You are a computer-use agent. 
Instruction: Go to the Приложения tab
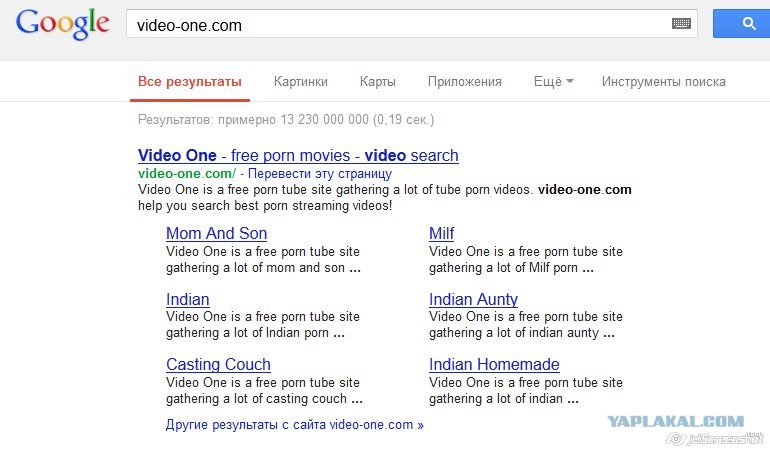coord(464,82)
